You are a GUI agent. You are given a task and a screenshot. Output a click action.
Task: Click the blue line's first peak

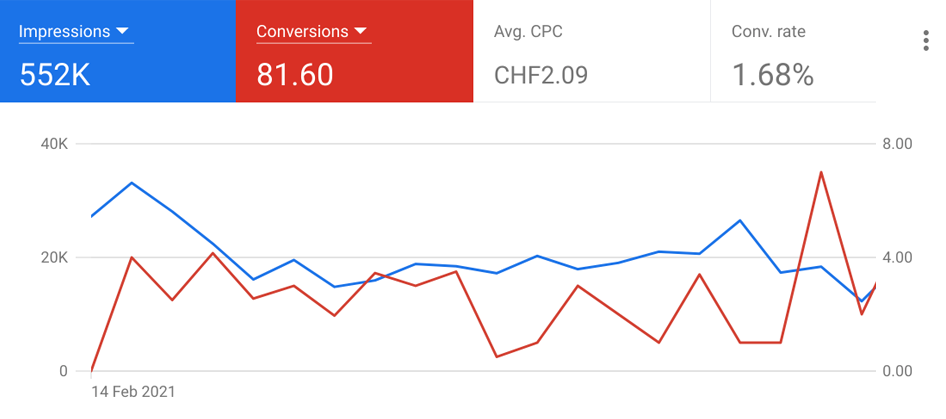click(132, 182)
